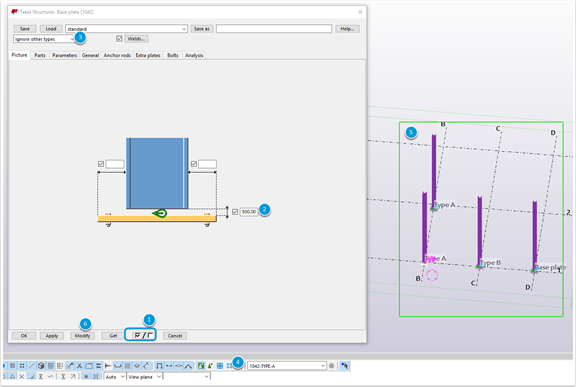The width and height of the screenshot is (576, 387).
Task: Click the triangle icon in bottom toolbar row
Action: [12, 376]
